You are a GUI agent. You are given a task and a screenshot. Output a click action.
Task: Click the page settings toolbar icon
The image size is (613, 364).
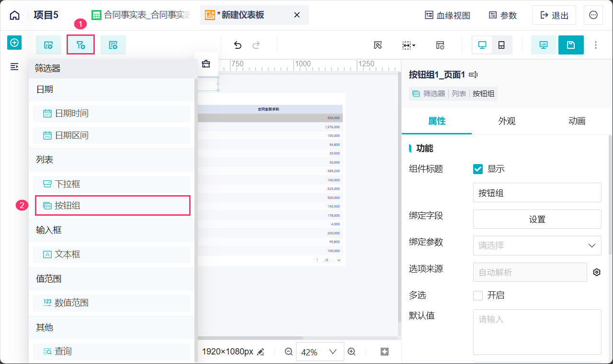(440, 45)
